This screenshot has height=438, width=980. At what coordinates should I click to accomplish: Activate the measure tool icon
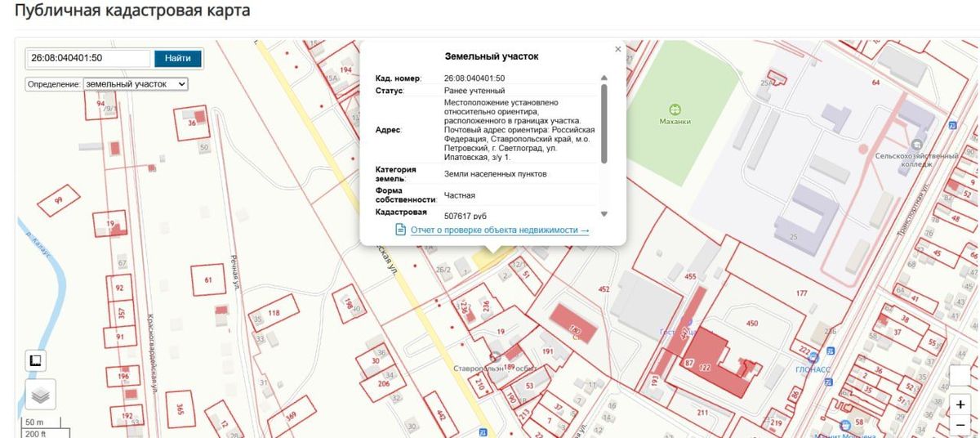coord(37,360)
